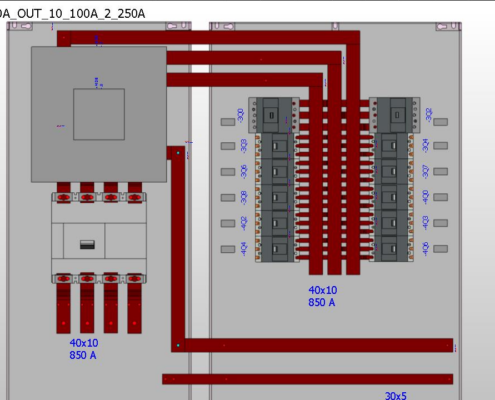Select the 40x10 850 A label under main breaker
Screen dimensions: 495x400
(x=84, y=349)
